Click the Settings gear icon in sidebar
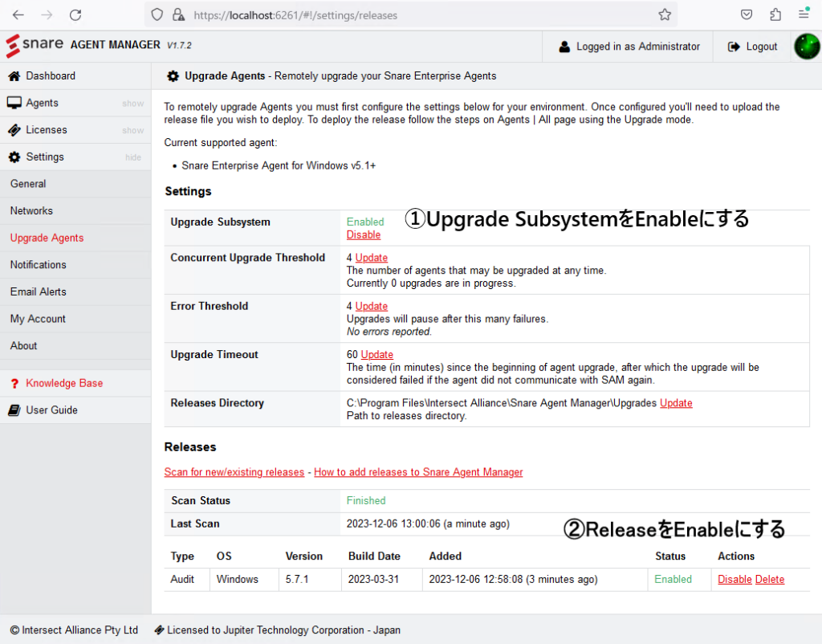 [x=14, y=157]
